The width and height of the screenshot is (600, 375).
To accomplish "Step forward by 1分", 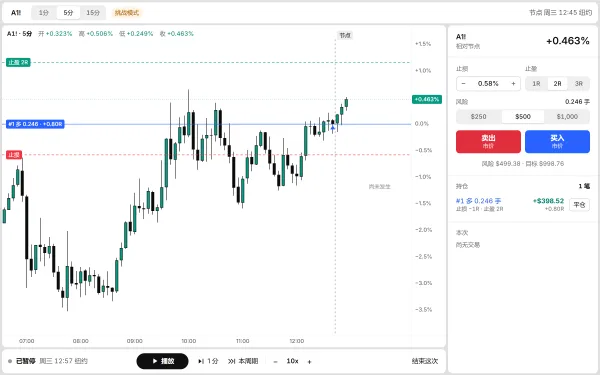I will [x=208, y=361].
